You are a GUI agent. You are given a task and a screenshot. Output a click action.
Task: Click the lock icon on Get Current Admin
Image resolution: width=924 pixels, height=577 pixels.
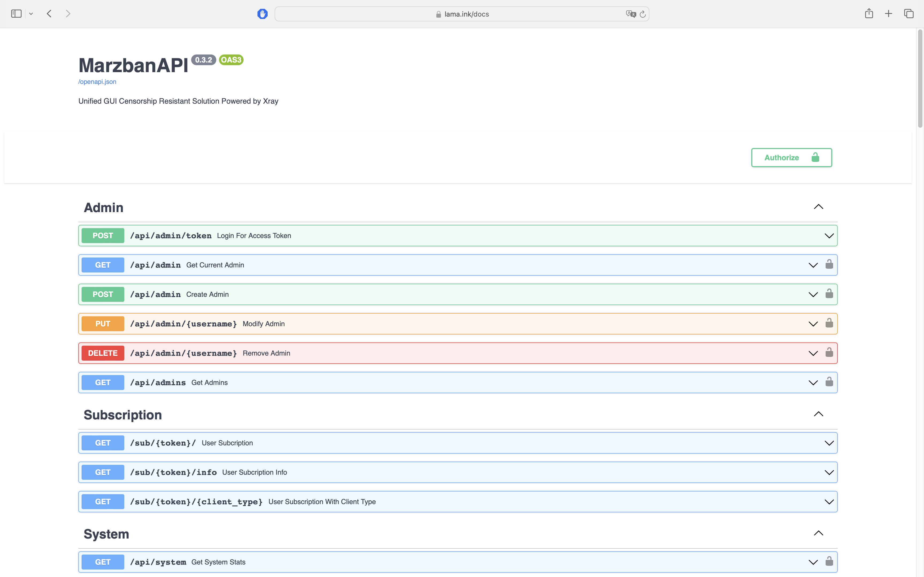click(x=829, y=264)
